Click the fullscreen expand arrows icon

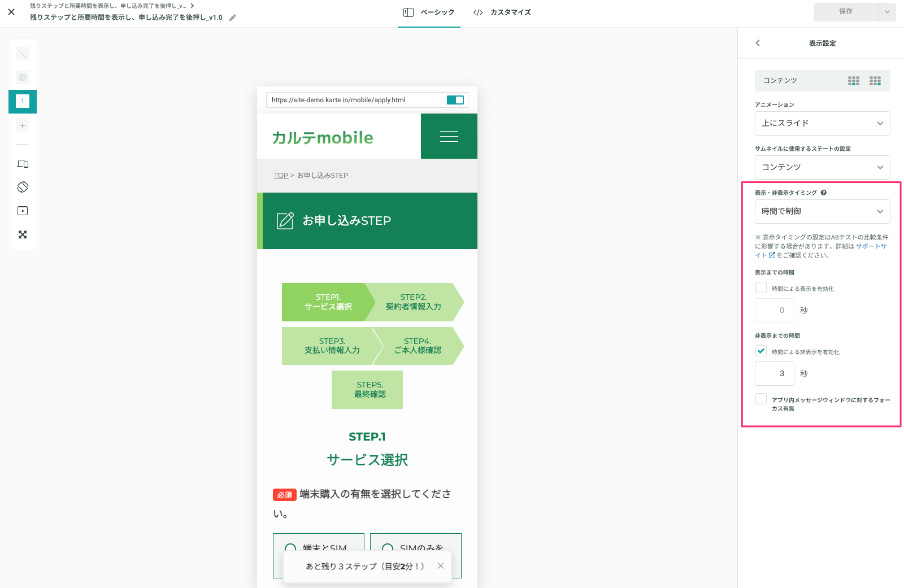23,234
